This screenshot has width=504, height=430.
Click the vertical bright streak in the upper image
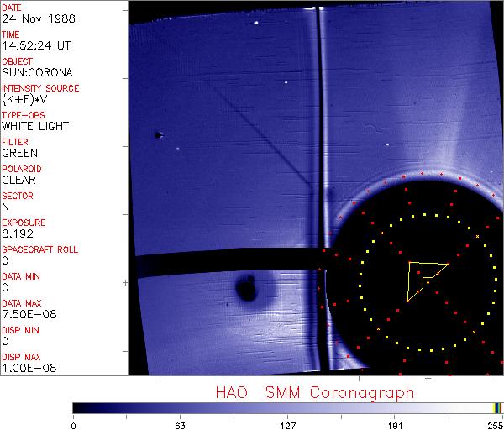tap(319, 126)
